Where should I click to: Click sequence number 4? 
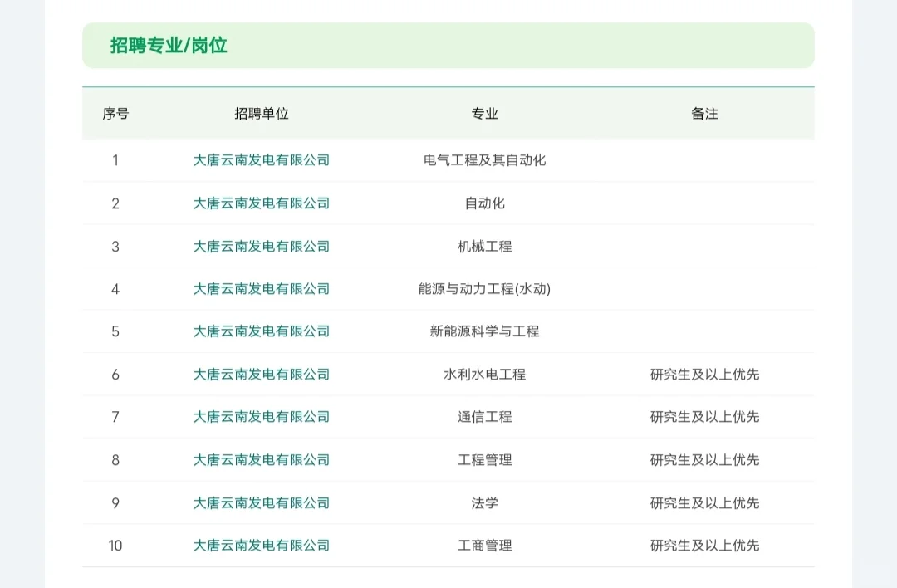click(115, 289)
